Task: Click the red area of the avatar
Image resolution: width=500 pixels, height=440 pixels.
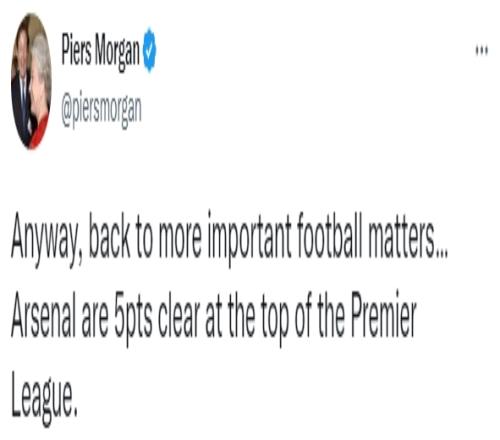Action: pyautogui.click(x=41, y=131)
